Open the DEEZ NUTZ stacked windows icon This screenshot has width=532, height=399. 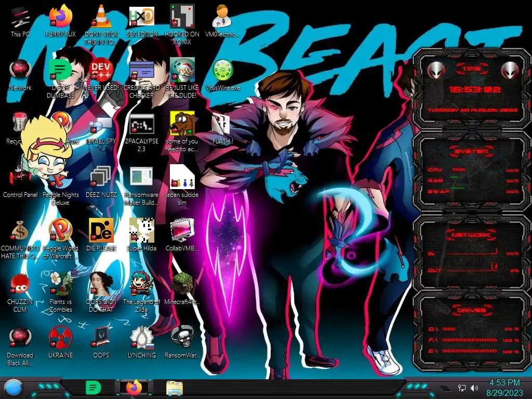pos(101,182)
